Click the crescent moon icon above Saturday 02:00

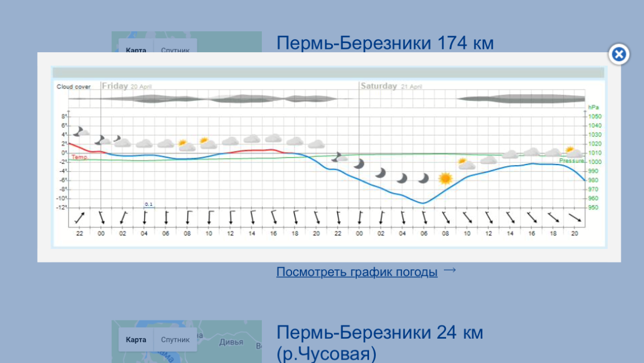(x=380, y=172)
